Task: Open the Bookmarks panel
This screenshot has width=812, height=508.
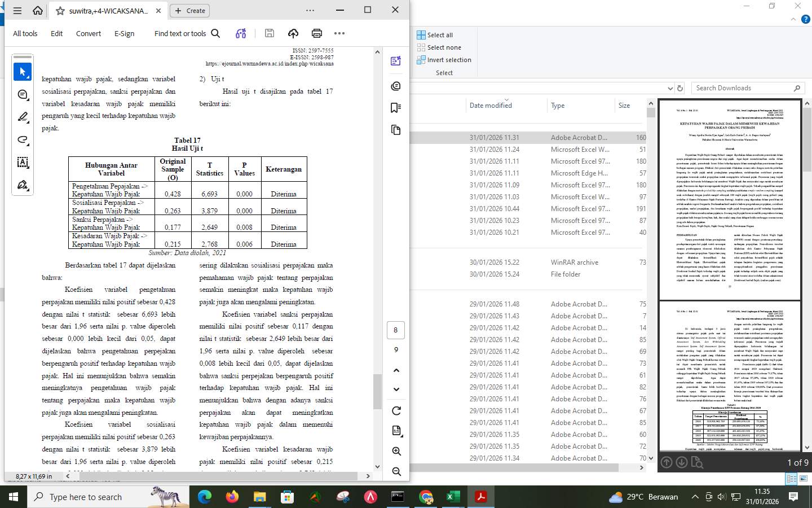Action: 395,107
